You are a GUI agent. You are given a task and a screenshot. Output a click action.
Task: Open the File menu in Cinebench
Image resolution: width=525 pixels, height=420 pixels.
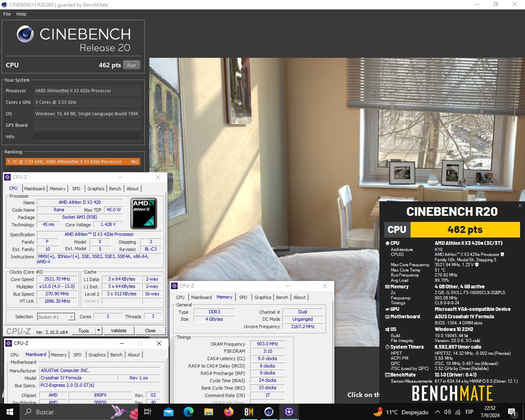tap(7, 14)
